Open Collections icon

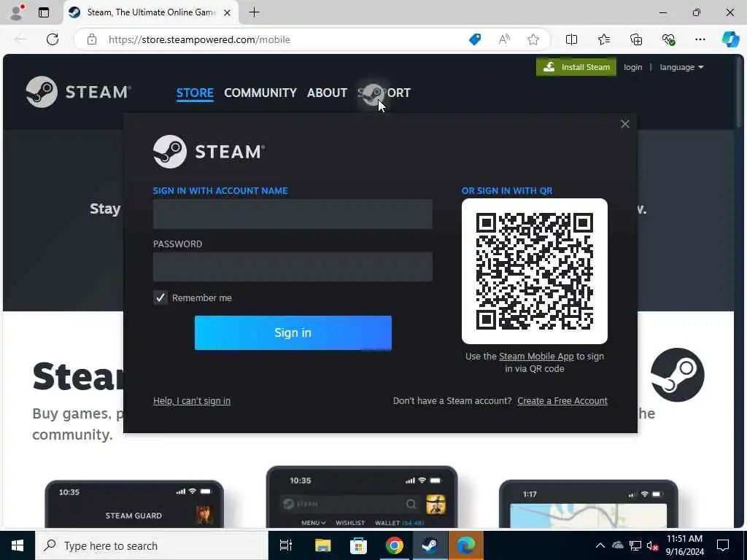click(x=636, y=39)
